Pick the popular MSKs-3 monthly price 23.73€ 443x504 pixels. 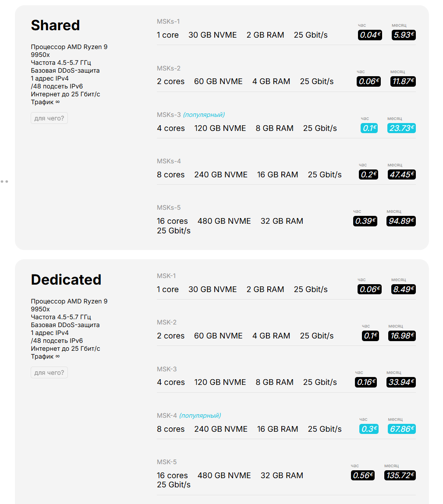click(x=401, y=128)
